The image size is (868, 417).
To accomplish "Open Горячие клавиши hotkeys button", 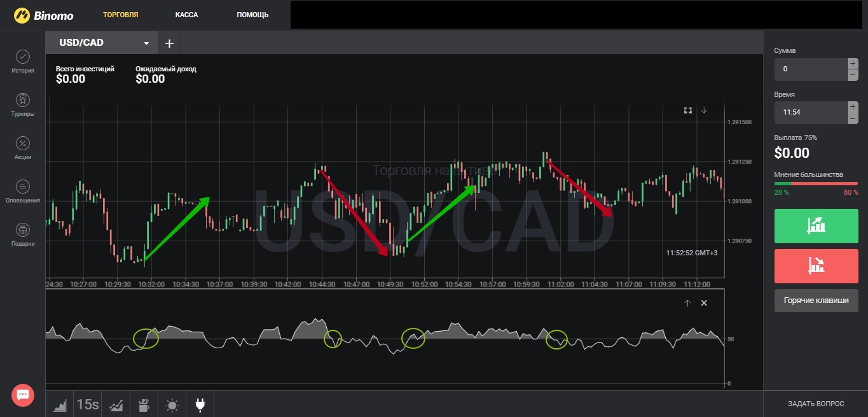I will [816, 300].
